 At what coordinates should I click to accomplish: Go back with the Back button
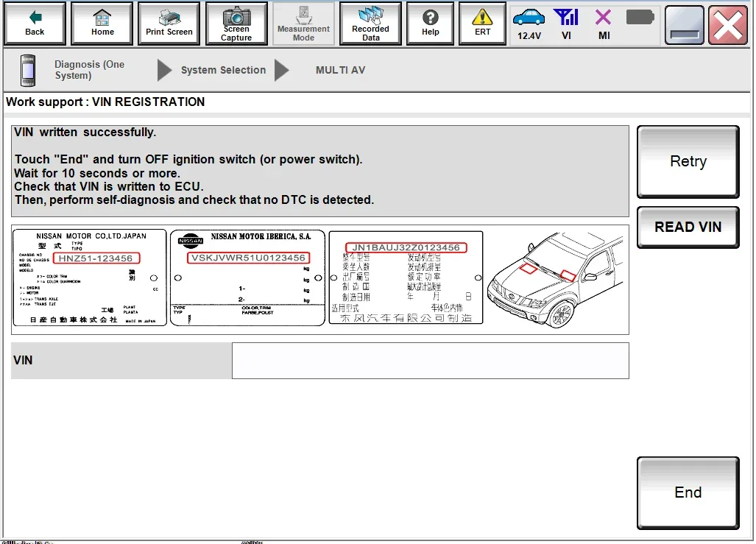coord(35,24)
